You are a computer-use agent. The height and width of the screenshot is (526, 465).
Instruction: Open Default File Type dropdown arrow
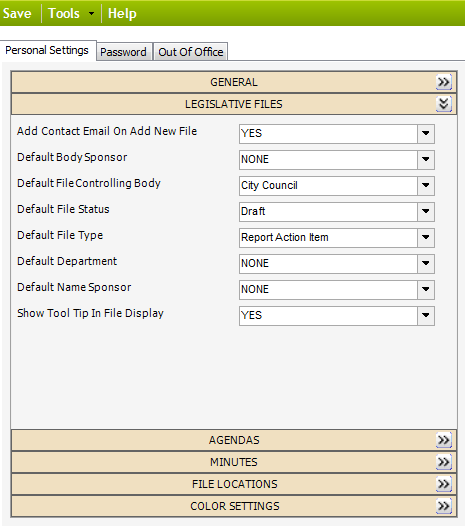click(x=426, y=238)
